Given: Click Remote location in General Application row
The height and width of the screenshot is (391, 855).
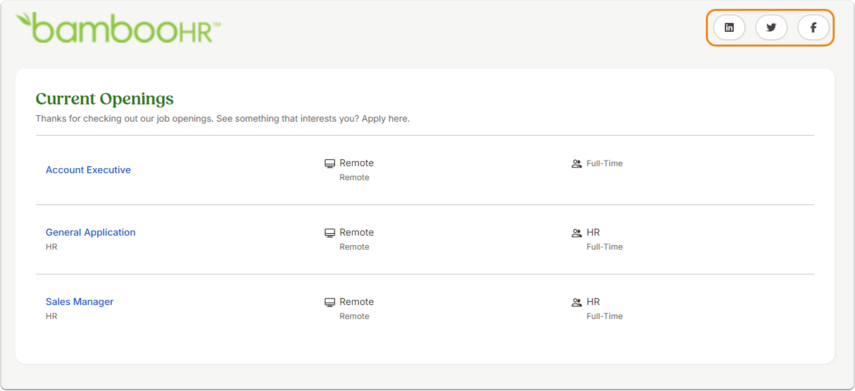Looking at the screenshot, I should pos(357,232).
